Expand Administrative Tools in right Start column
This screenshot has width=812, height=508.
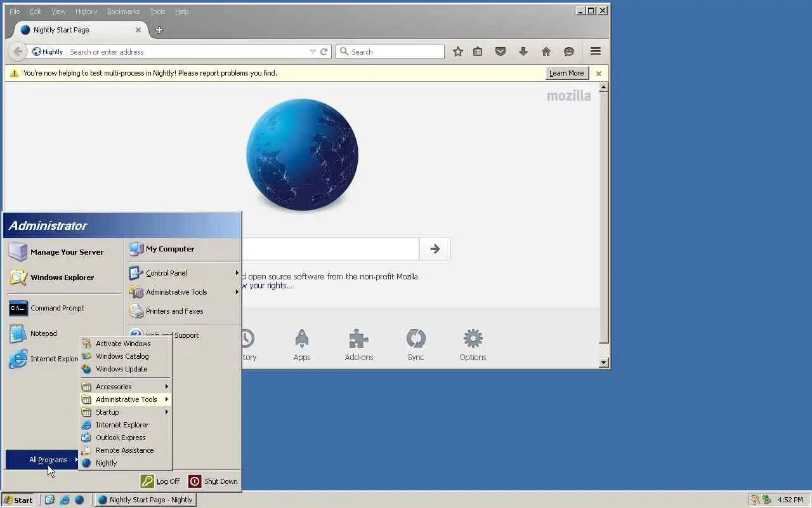[x=183, y=292]
